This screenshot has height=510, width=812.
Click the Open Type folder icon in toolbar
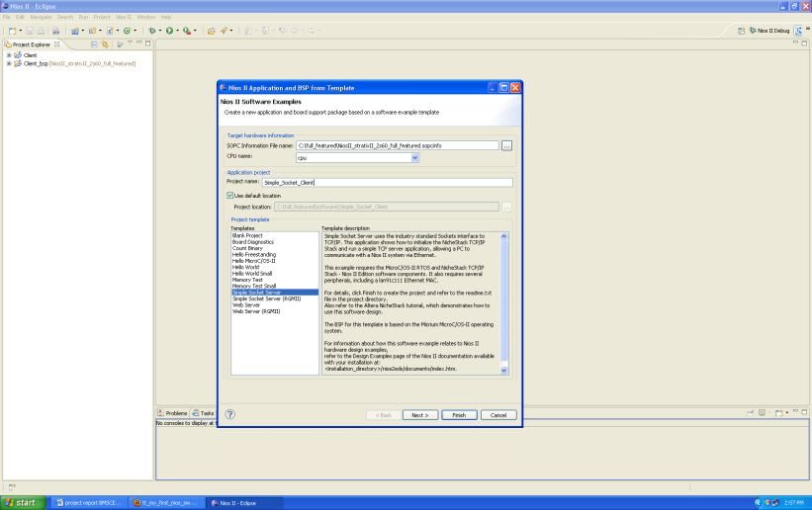211,31
